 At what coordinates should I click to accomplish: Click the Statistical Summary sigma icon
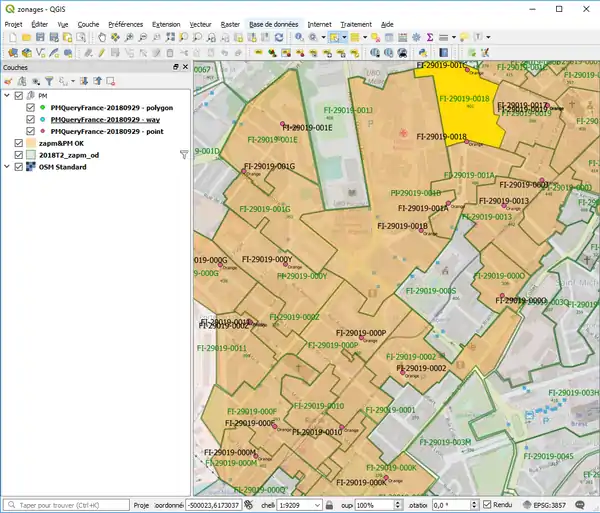pos(428,37)
